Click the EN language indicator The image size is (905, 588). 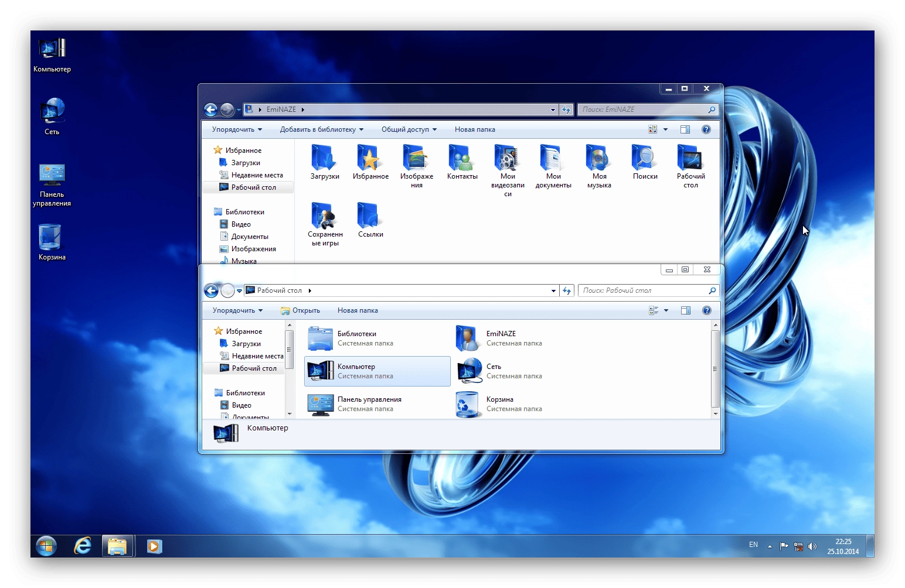pyautogui.click(x=753, y=545)
